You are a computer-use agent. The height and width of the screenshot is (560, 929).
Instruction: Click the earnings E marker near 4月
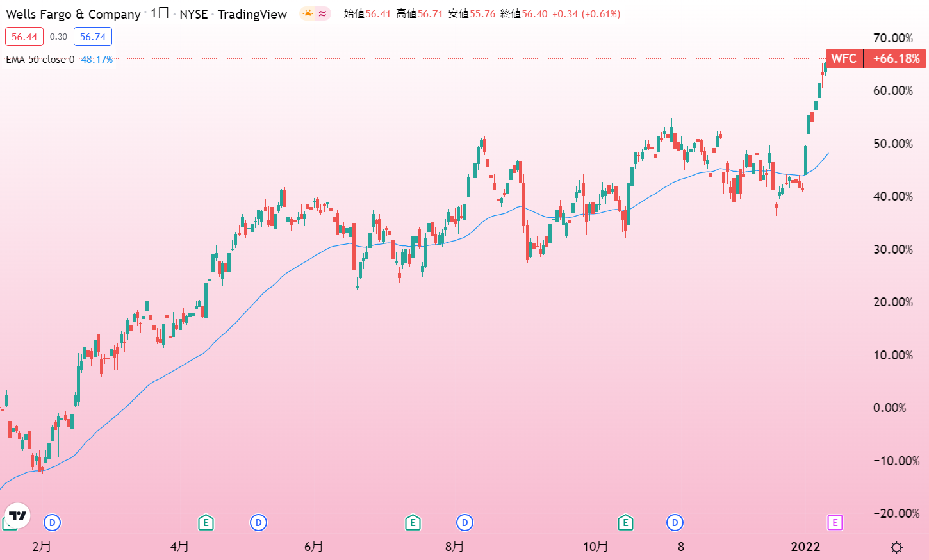[206, 523]
